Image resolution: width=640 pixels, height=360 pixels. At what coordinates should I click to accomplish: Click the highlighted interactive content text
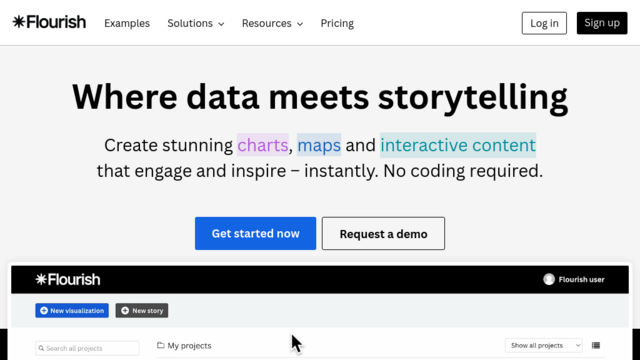tap(458, 145)
